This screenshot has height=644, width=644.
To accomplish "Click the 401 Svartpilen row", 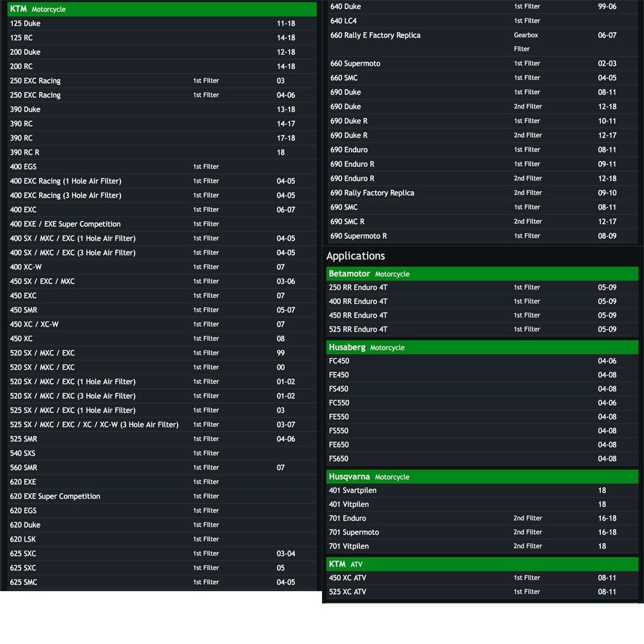I will [x=482, y=490].
